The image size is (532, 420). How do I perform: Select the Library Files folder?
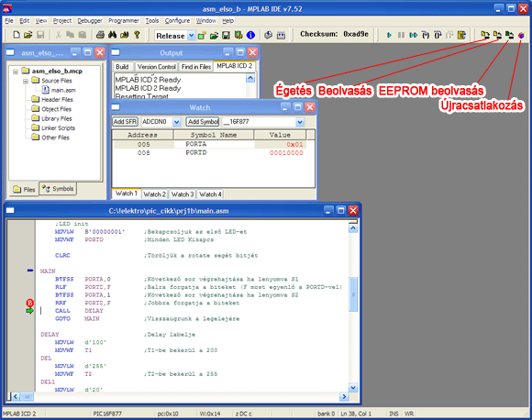click(x=52, y=118)
